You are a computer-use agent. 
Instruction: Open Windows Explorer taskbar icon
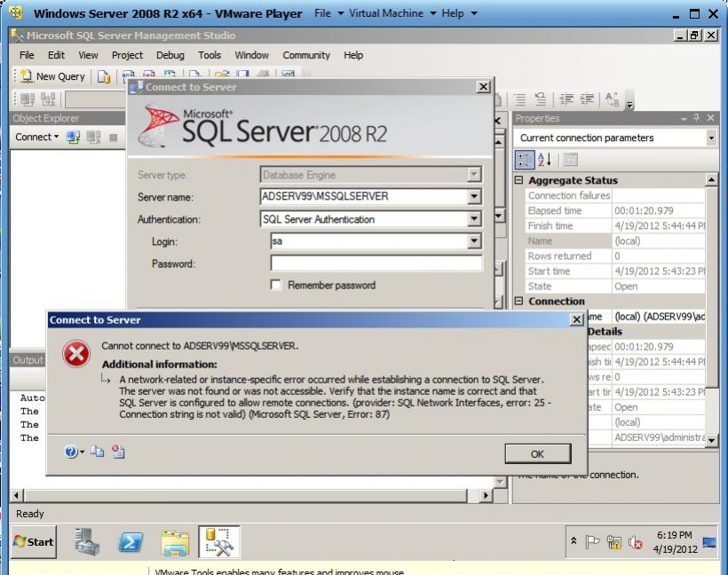point(175,542)
